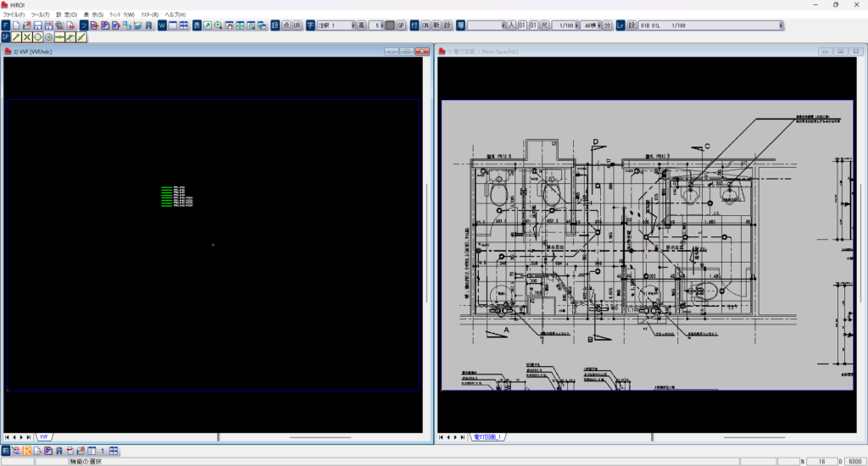Switch to the VVF sheet tab
Image resolution: width=868 pixels, height=466 pixels.
(x=44, y=437)
